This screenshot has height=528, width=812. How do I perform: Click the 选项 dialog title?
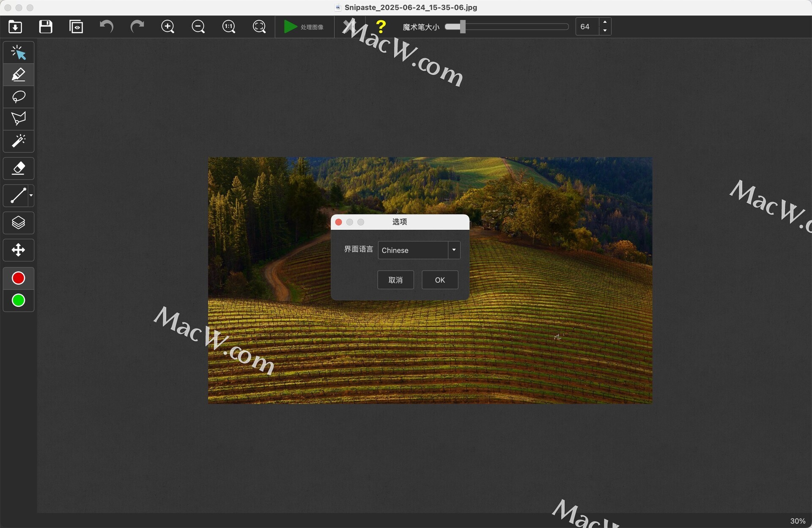[400, 222]
